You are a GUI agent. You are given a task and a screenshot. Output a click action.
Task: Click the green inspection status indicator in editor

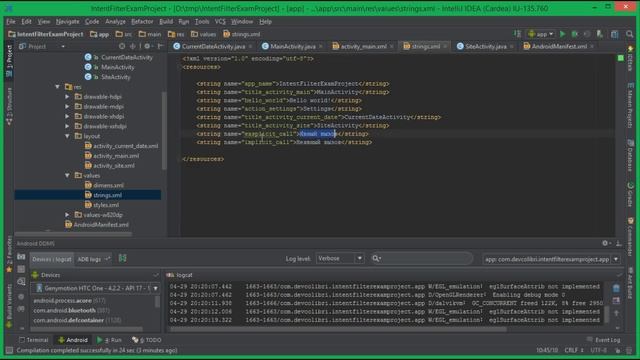pyautogui.click(x=620, y=58)
